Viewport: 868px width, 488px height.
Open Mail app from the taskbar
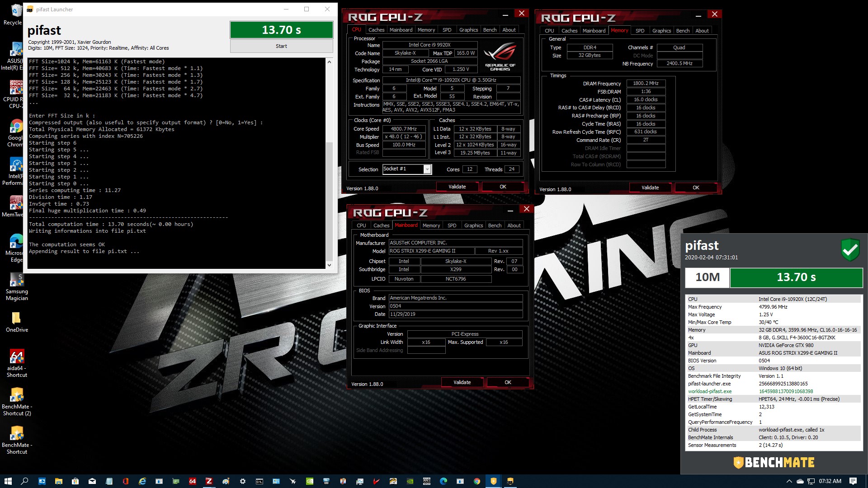coord(92,481)
